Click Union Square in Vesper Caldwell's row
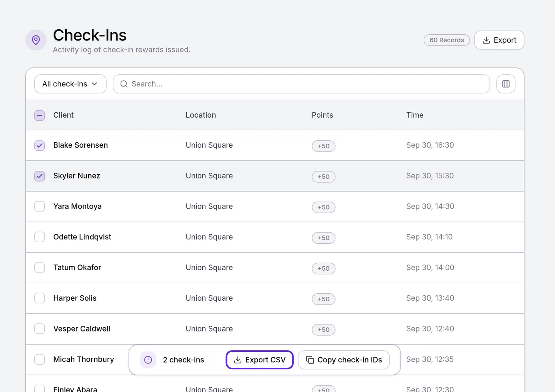This screenshot has width=555, height=392. click(209, 329)
